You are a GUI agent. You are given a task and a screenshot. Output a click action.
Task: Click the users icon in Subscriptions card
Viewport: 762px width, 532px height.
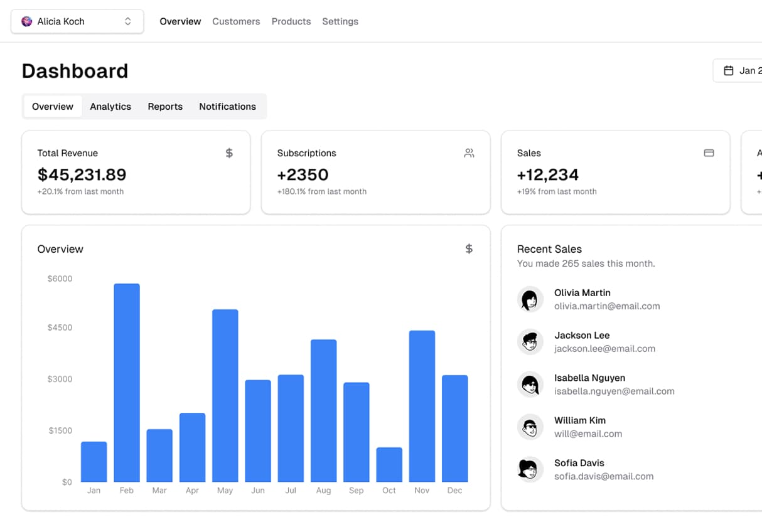tap(469, 153)
